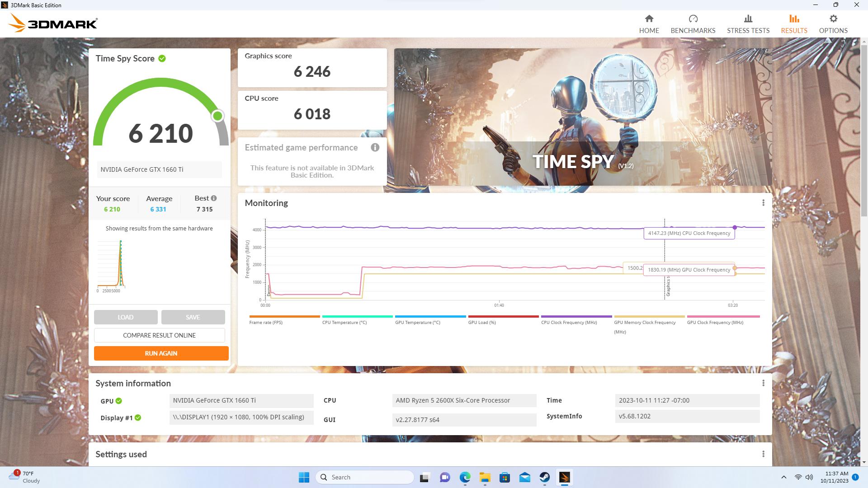Open the Chat app in taskbar
The width and height of the screenshot is (868, 488).
(x=445, y=477)
